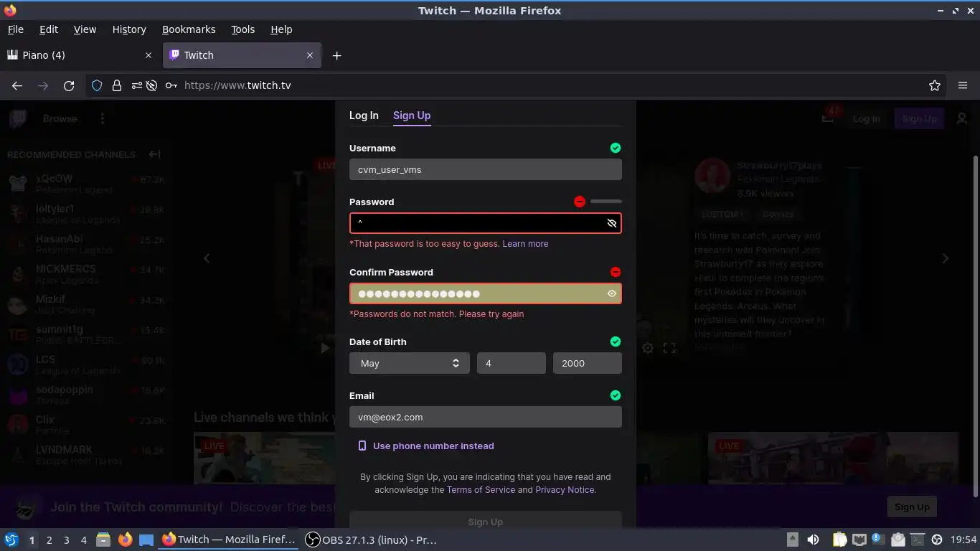Go to the next carousel stream
Screen dimensions: 980x551
click(x=945, y=258)
